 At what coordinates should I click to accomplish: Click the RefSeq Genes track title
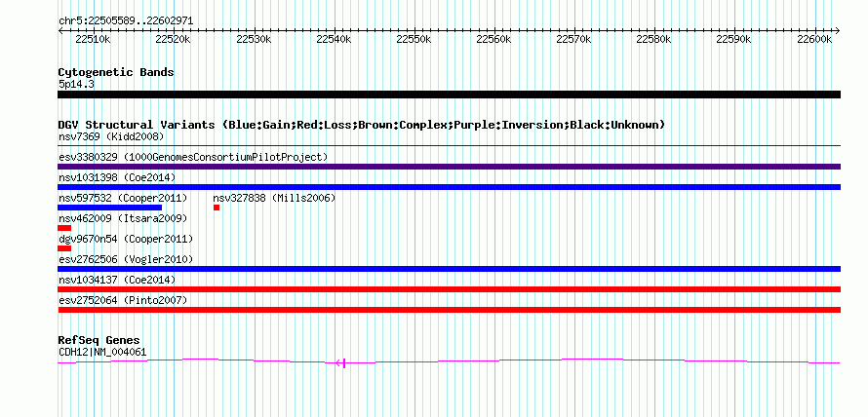99,340
